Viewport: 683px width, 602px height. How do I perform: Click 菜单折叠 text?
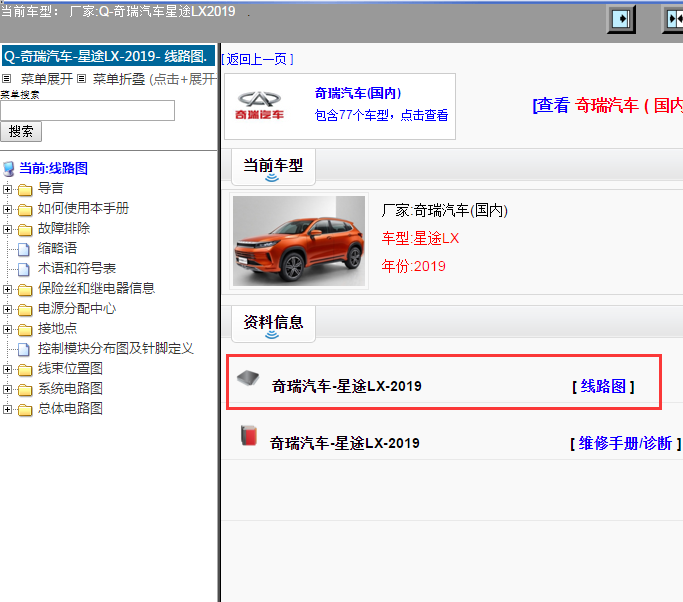point(118,79)
